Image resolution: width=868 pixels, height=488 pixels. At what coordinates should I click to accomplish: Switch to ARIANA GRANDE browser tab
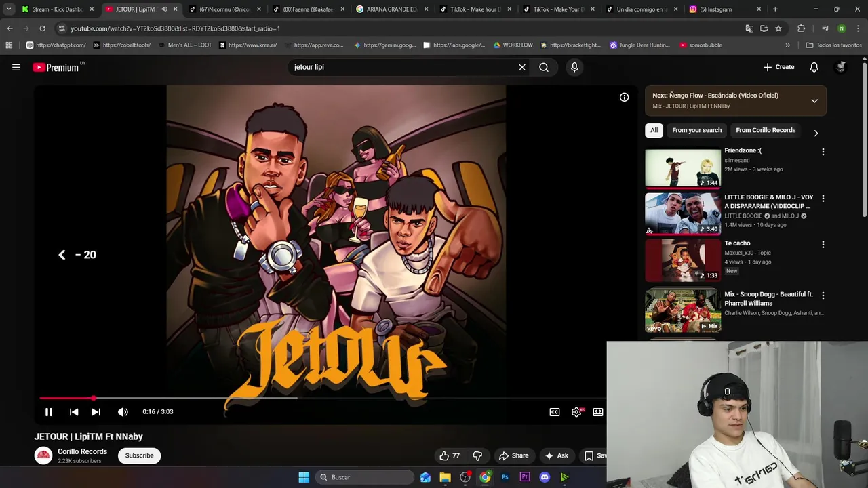tap(391, 9)
